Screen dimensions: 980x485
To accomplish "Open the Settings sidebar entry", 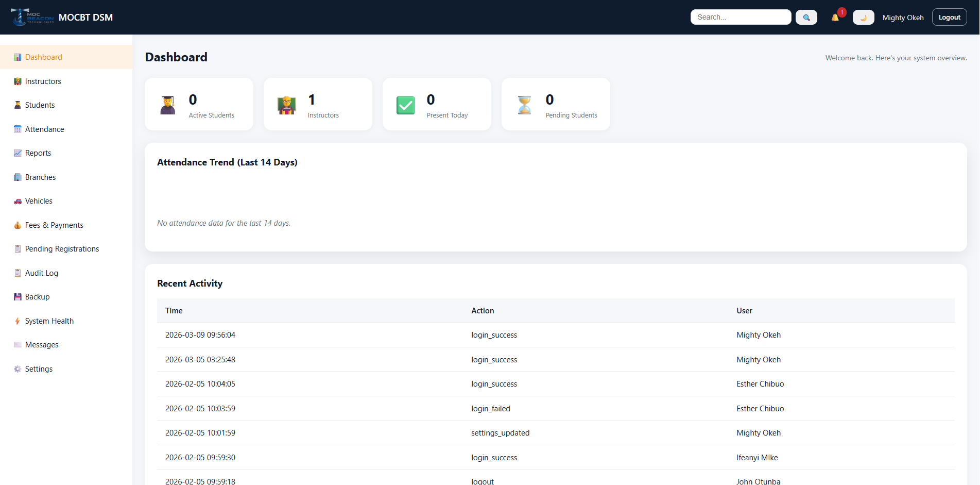I will tap(39, 369).
